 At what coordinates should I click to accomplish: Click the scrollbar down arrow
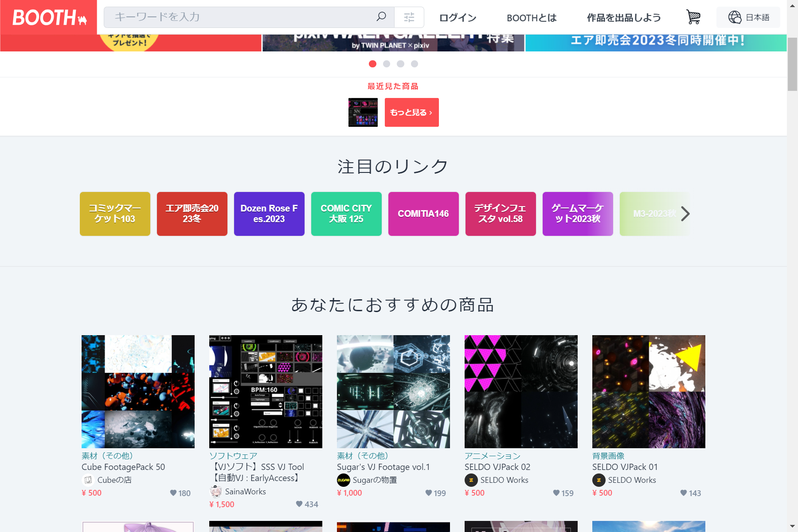coord(792,527)
